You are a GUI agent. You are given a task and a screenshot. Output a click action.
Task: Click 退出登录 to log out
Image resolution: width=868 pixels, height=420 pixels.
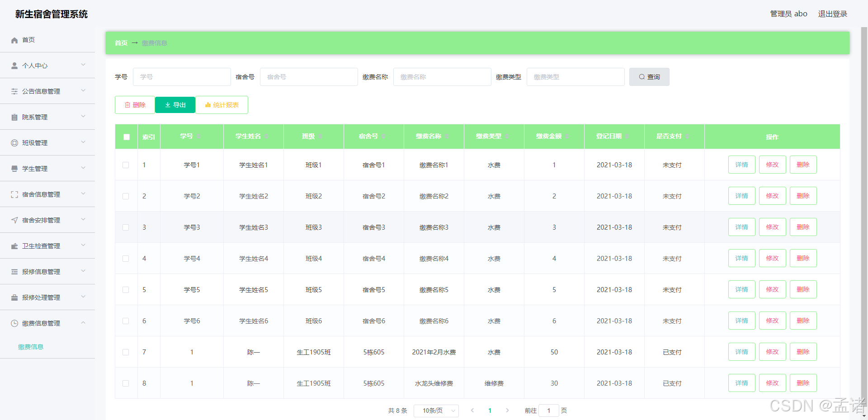[833, 14]
